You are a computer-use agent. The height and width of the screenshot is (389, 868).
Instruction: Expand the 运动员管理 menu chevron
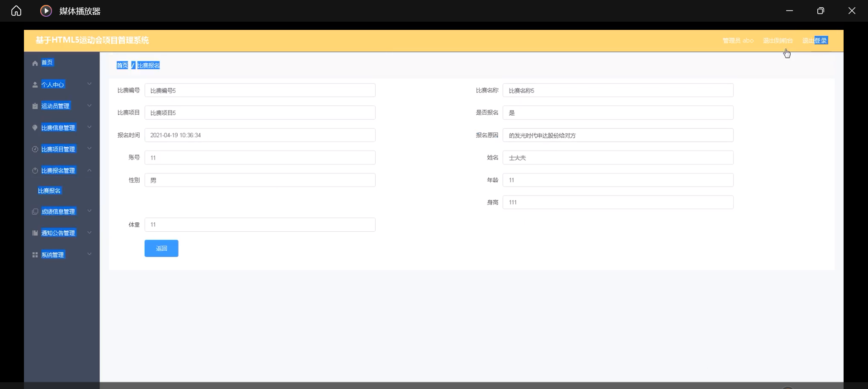(90, 106)
